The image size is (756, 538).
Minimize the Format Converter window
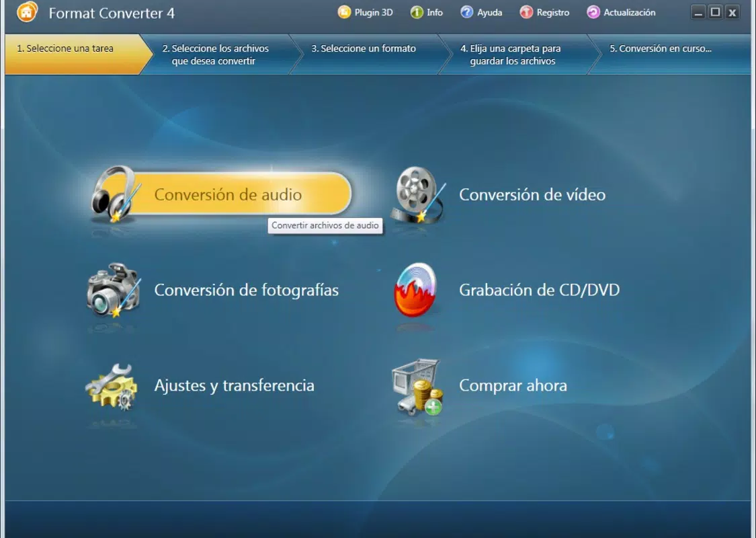point(698,12)
